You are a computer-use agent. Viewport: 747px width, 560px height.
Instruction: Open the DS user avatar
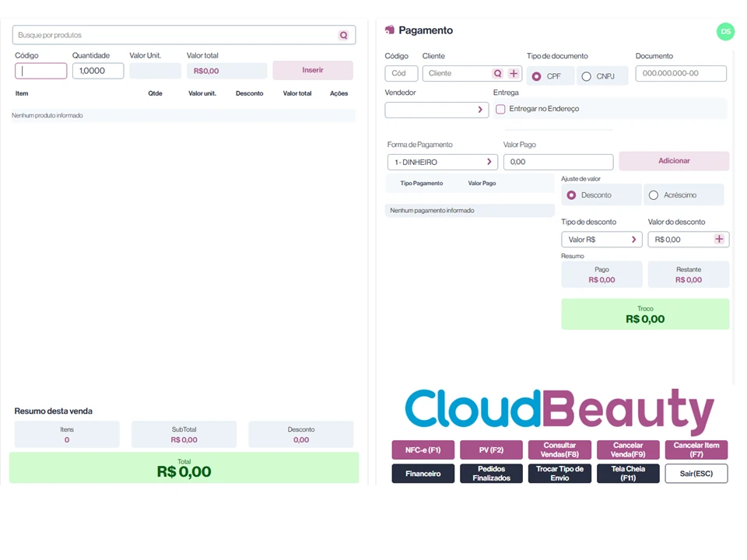725,31
